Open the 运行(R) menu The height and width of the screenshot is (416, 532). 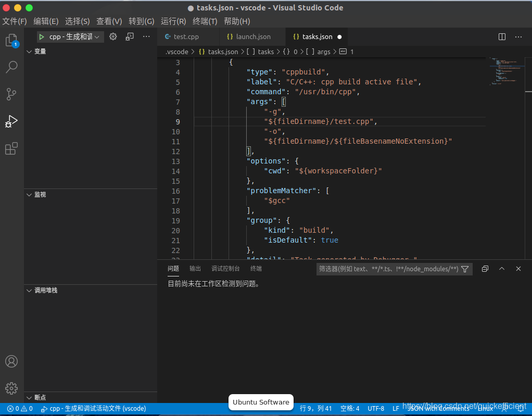coord(173,21)
